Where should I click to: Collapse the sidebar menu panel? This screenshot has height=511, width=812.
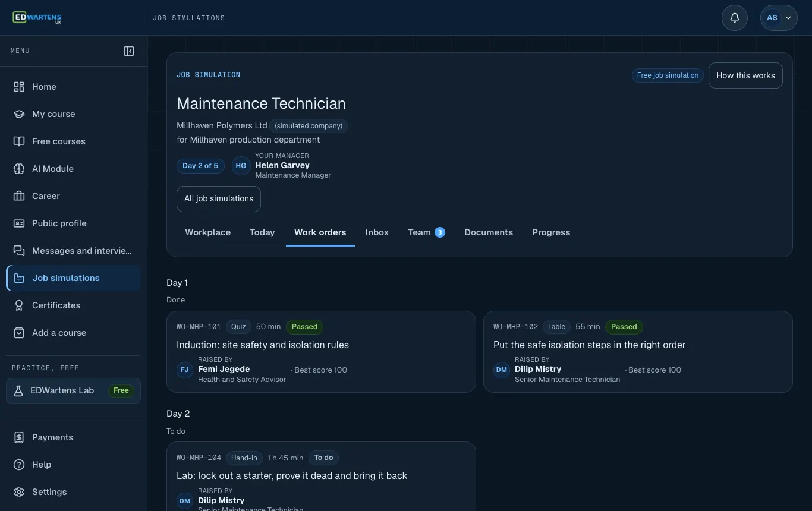click(129, 51)
